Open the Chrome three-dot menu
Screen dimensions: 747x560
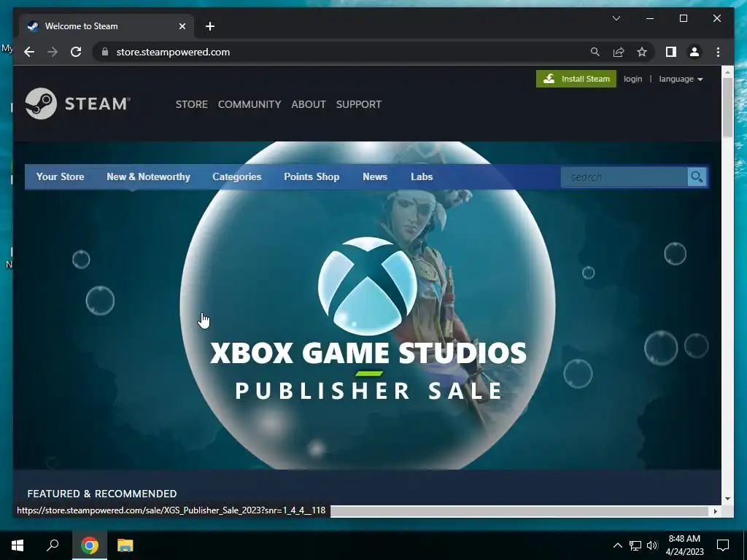coord(718,52)
